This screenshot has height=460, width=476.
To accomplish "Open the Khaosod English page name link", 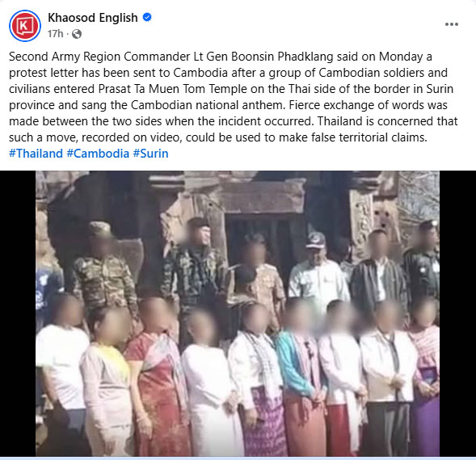I will pyautogui.click(x=93, y=18).
